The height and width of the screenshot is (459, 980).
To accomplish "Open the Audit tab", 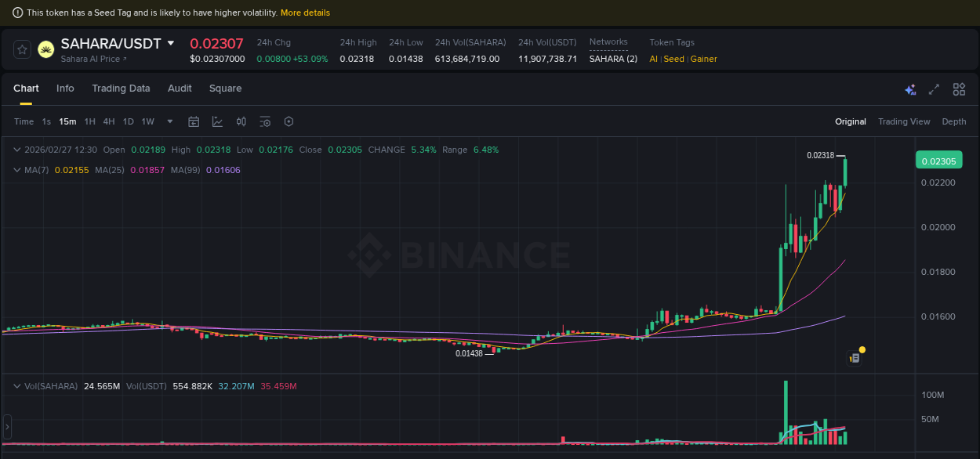I will [180, 89].
